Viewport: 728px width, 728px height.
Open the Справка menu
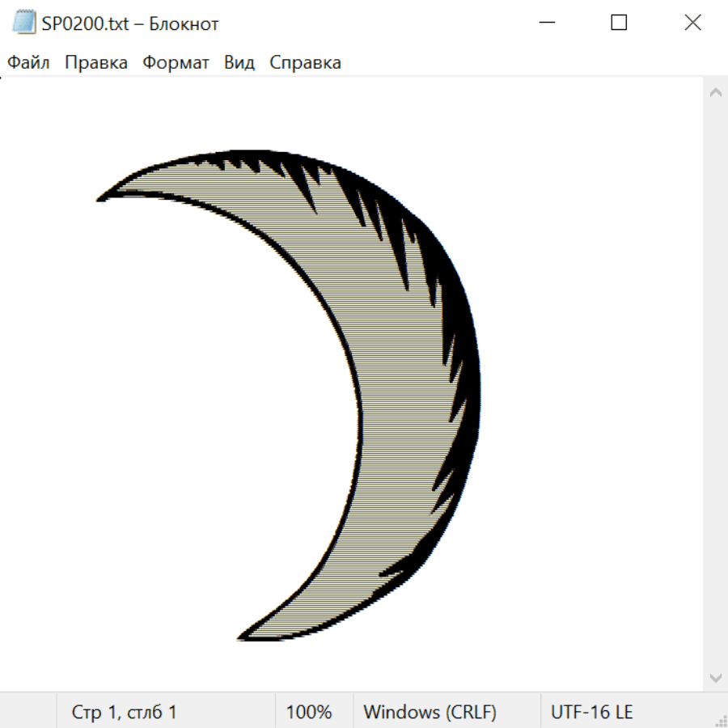305,63
